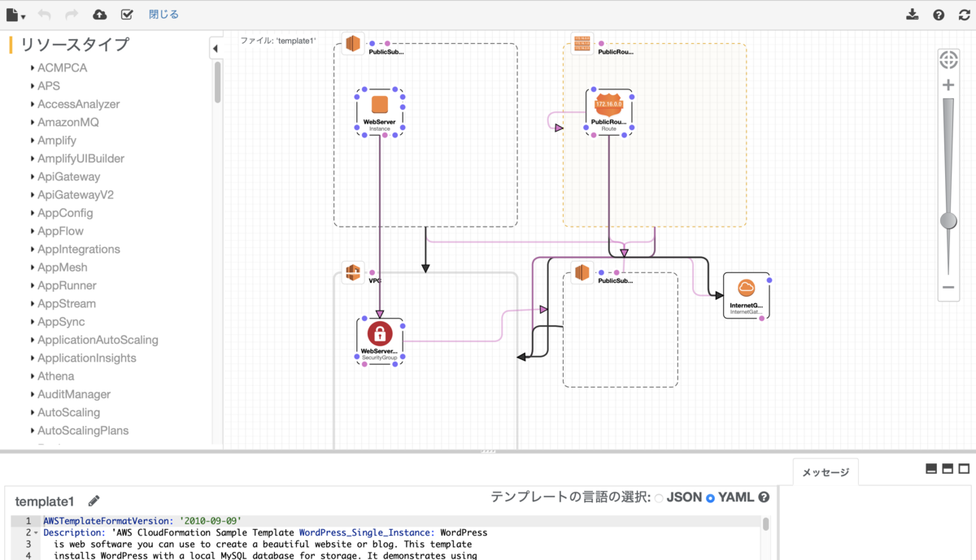This screenshot has height=560, width=976.
Task: Switch to the メッセージ tab
Action: coord(825,471)
